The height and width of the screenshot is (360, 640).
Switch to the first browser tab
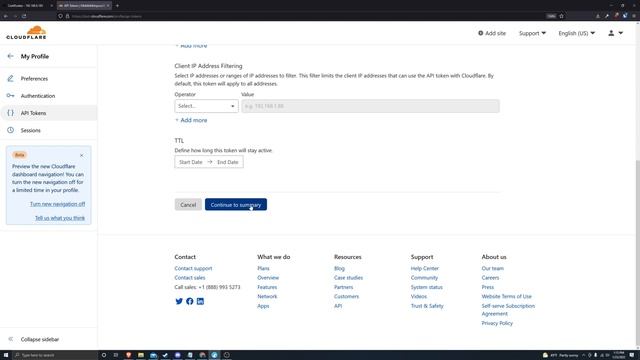tap(28, 6)
